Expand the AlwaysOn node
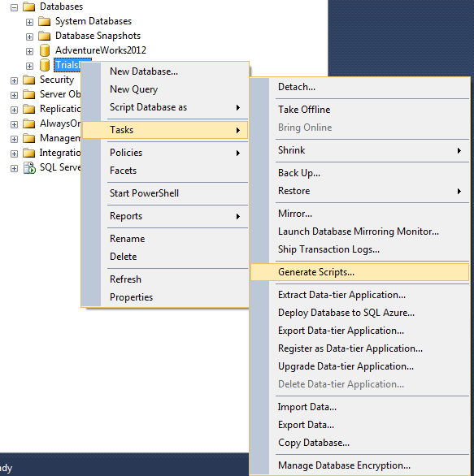 (14, 124)
